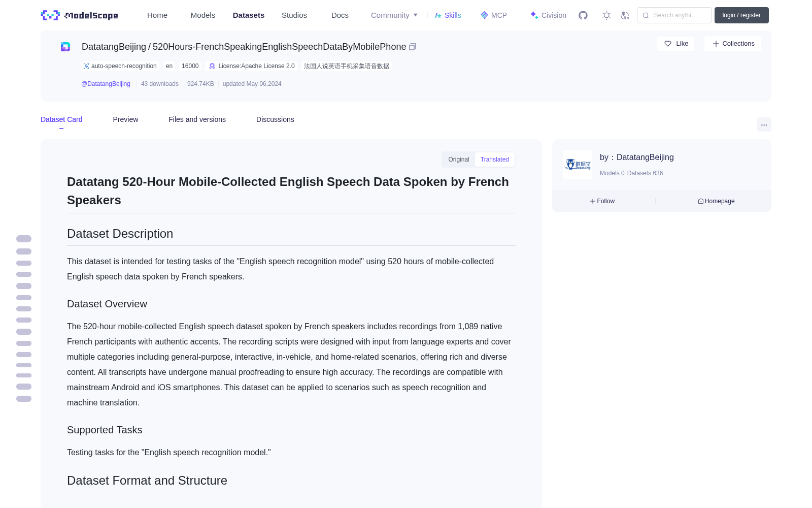The image size is (812, 508).
Task: Open the GitHub icon link
Action: [583, 15]
